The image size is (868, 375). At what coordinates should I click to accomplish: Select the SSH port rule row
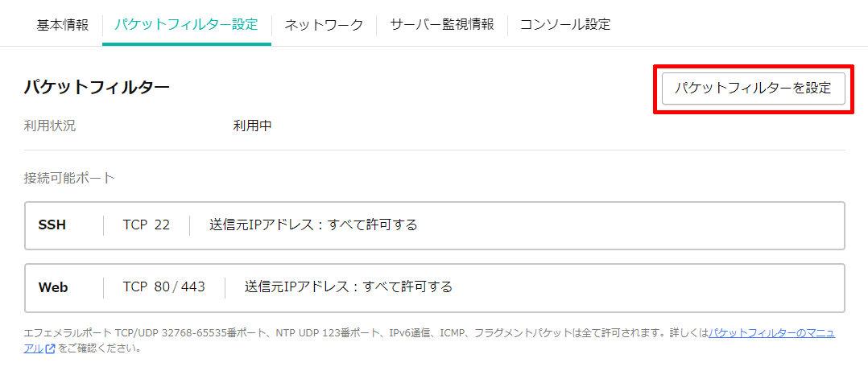pyautogui.click(x=435, y=225)
